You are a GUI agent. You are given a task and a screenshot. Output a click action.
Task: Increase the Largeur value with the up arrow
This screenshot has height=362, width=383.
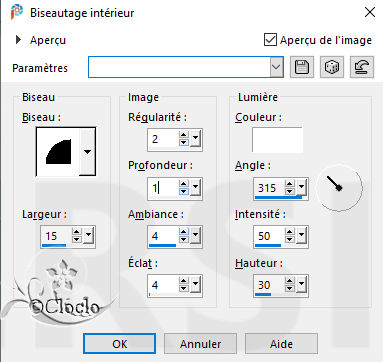77,232
